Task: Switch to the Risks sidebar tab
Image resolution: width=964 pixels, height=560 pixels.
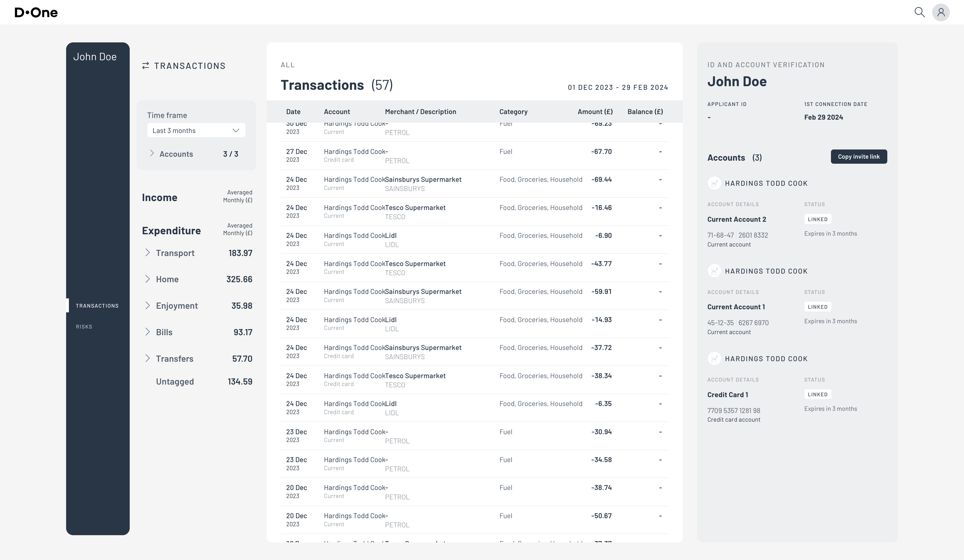Action: point(84,327)
